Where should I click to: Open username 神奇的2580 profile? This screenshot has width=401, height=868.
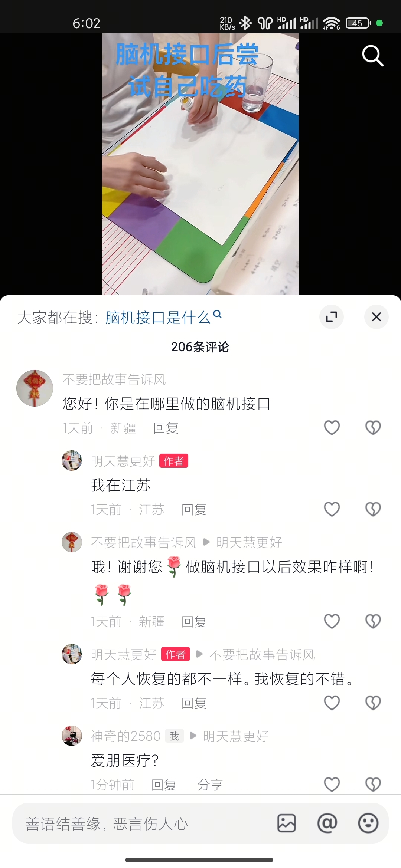point(125,736)
